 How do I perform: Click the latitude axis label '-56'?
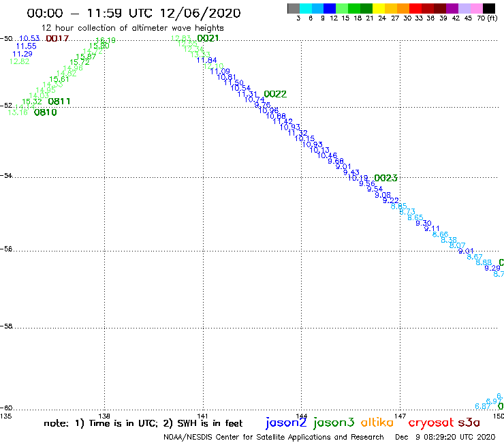coord(6,249)
